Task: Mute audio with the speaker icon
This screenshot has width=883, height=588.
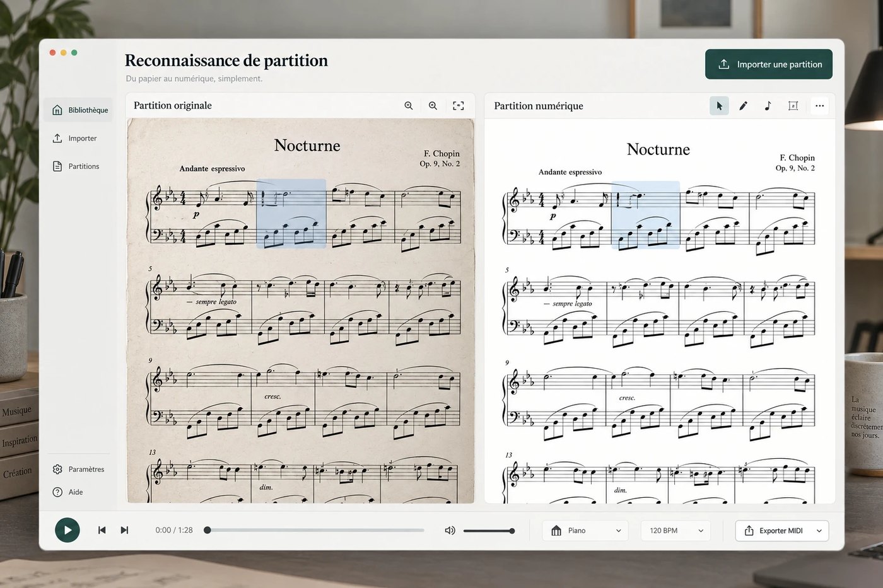Action: pos(450,531)
